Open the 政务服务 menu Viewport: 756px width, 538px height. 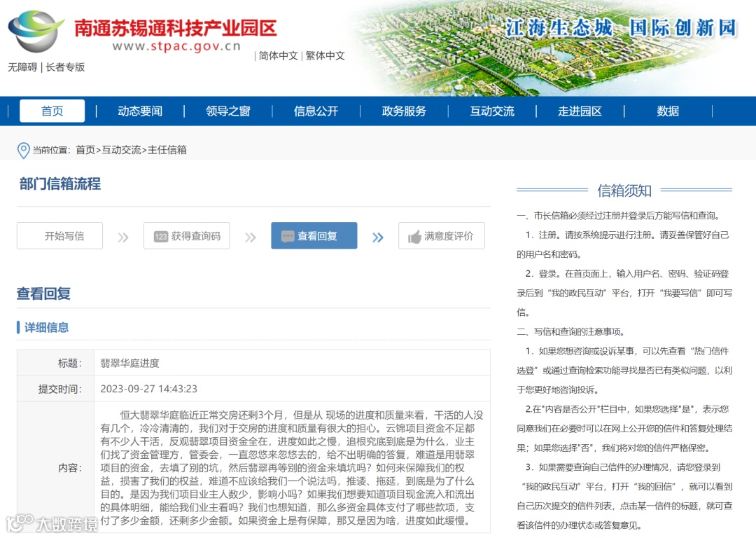pos(404,111)
